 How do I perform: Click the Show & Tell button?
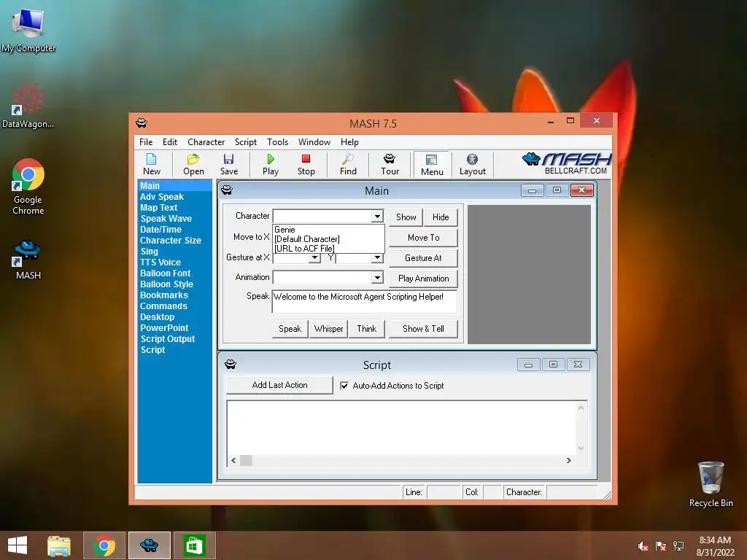point(423,329)
